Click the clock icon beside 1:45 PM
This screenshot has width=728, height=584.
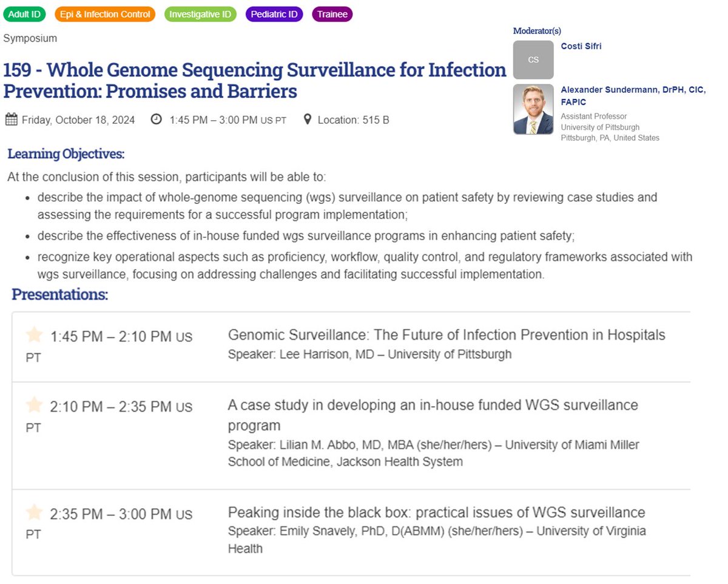tap(157, 120)
